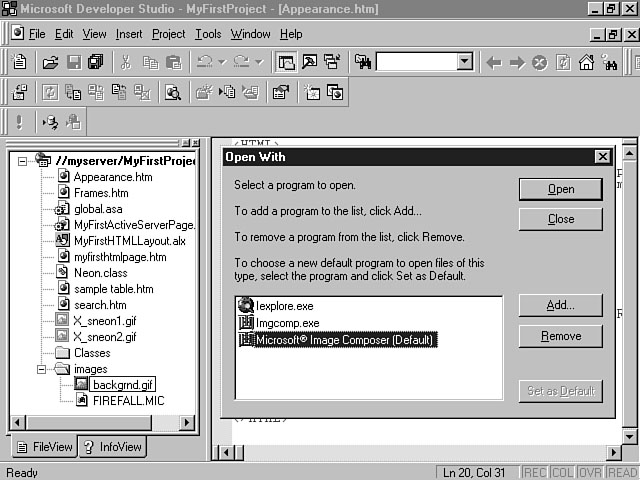Click the Remove button
Viewport: 640px width, 480px height.
tap(560, 336)
